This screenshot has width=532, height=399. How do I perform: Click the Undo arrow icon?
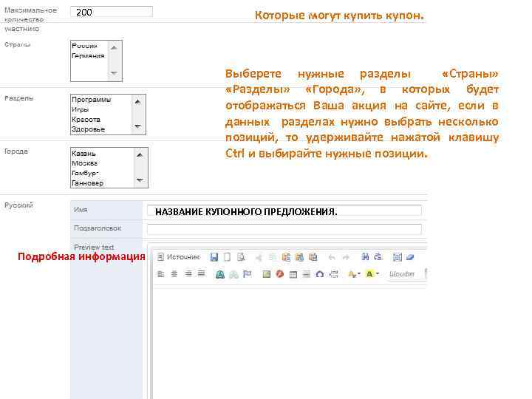pos(332,258)
